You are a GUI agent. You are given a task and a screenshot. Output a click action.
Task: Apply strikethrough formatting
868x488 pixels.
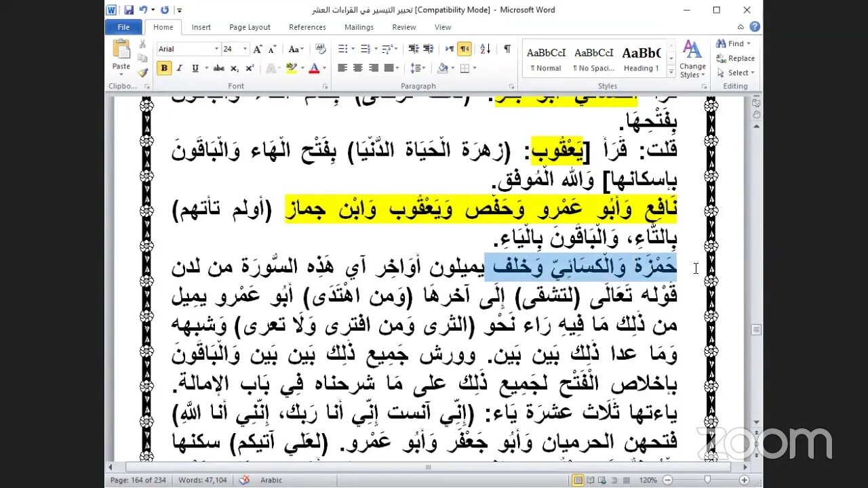219,68
